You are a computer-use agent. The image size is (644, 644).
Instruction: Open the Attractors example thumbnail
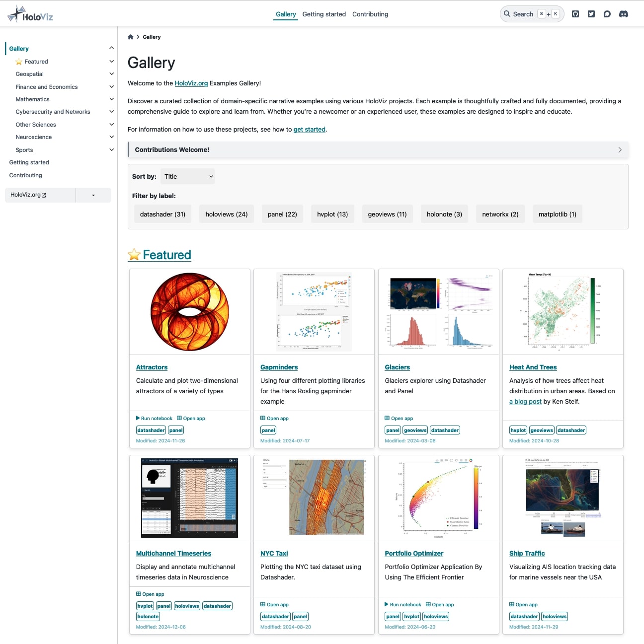[189, 311]
